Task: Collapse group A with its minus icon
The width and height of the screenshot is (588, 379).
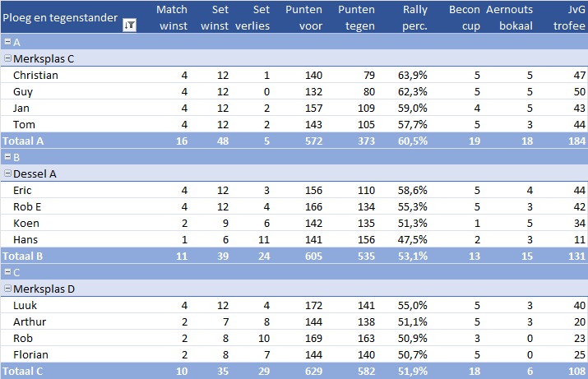Action: 7,42
